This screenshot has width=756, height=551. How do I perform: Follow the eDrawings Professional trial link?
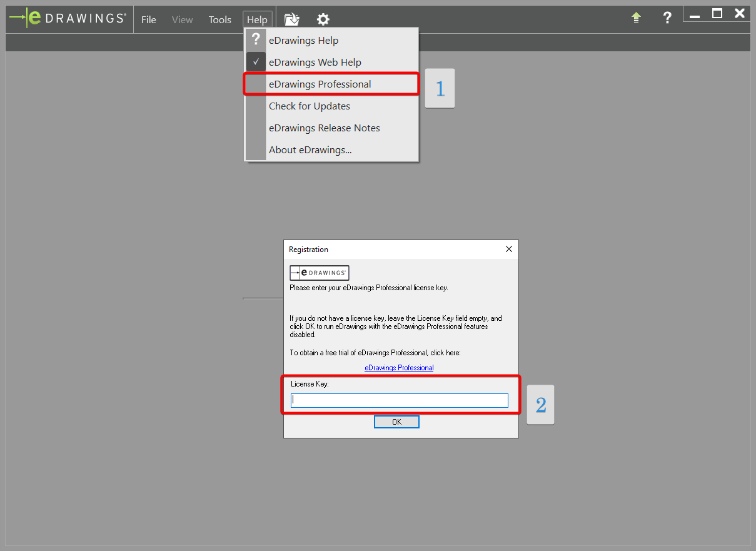pos(399,368)
